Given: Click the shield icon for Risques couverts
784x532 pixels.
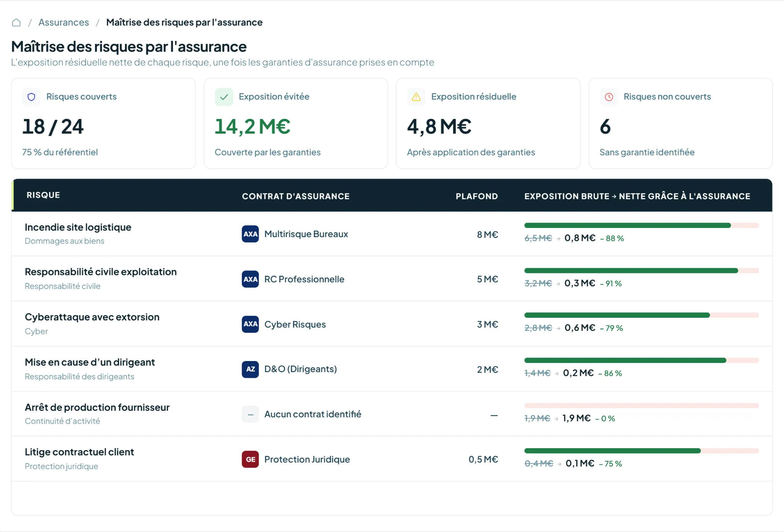Looking at the screenshot, I should point(31,97).
